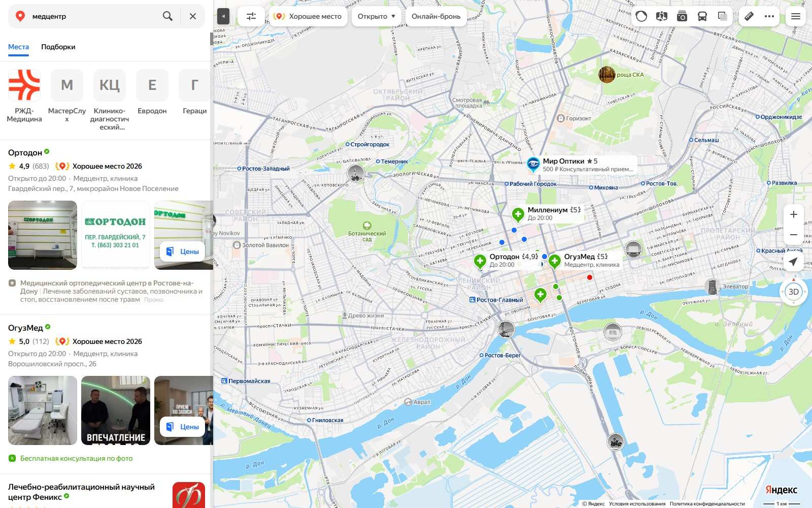Expand the Открыто dropdown filter
Viewport: 812px width, 508px height.
tap(377, 16)
